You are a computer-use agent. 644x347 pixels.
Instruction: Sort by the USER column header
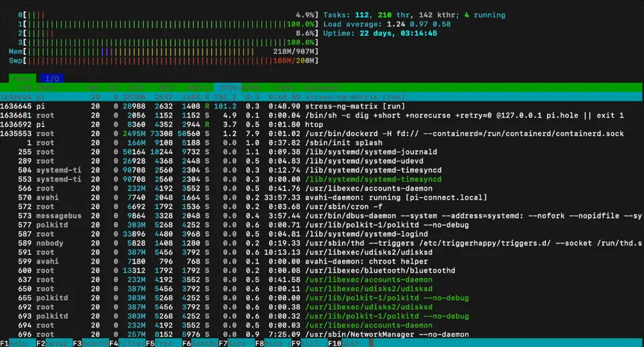(45, 88)
